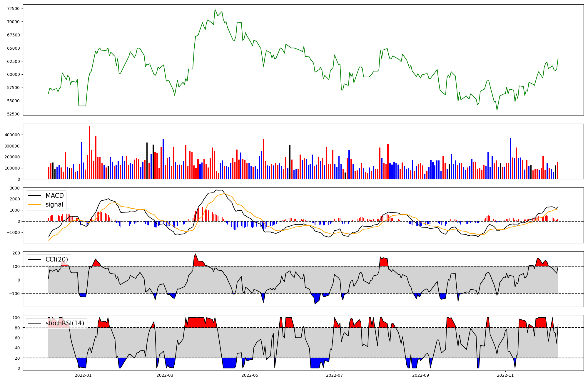Click the 2022-01 x-axis date label
588x382 pixels.
tap(83, 375)
